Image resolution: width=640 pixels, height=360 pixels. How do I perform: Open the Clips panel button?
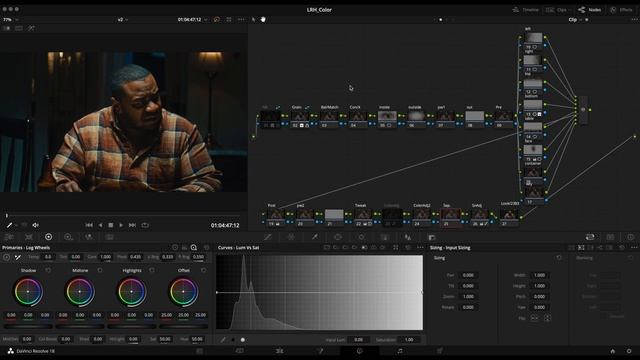(x=557, y=9)
